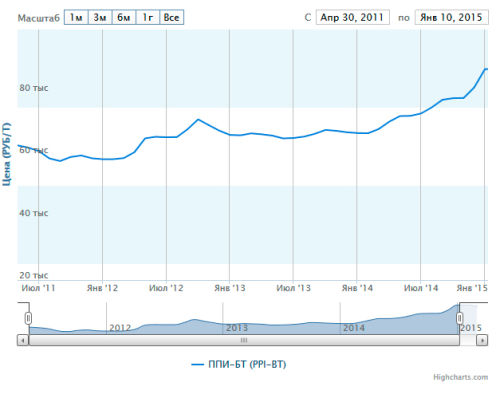Viewport: 500px width, 406px height.
Task: Click the Янв '15 date label
Action: 472,288
